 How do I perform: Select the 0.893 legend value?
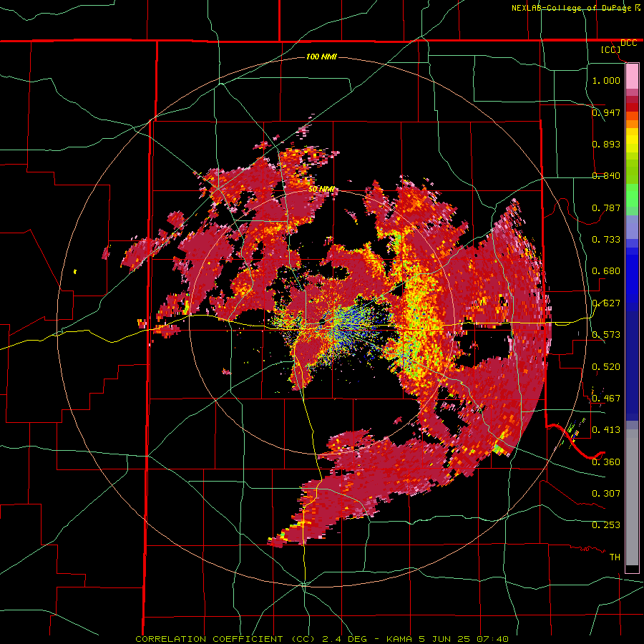click(x=606, y=144)
